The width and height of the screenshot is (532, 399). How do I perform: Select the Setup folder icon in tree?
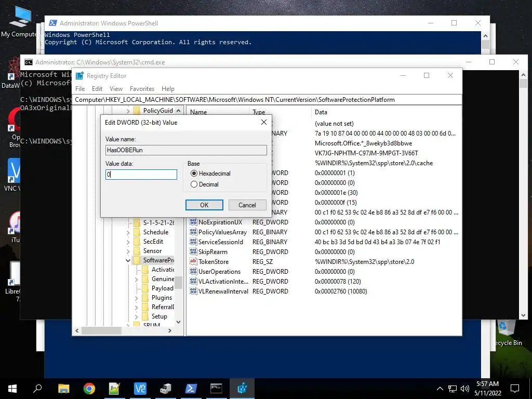(x=145, y=316)
